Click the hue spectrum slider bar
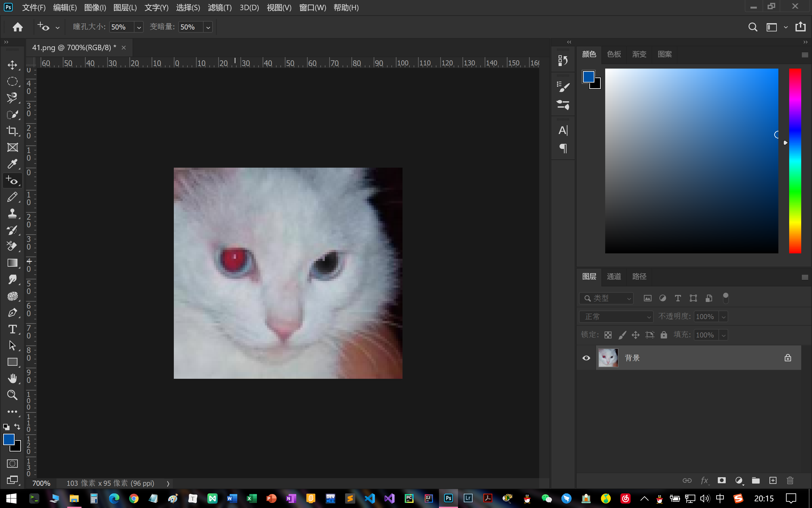Image resolution: width=812 pixels, height=508 pixels. [795, 161]
